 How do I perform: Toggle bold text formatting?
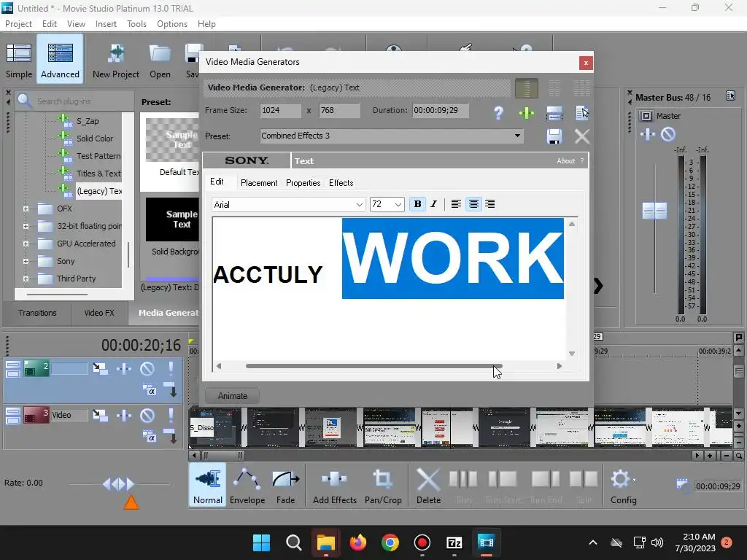417,204
